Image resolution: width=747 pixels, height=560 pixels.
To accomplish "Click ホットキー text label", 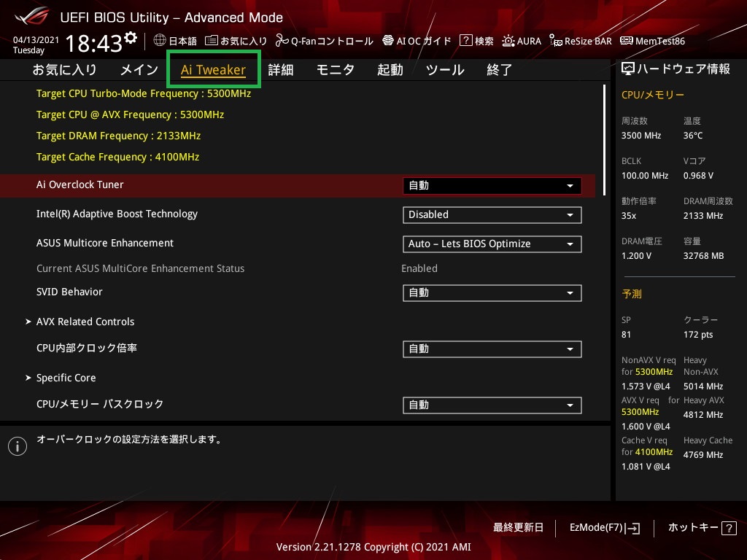I will (x=693, y=528).
